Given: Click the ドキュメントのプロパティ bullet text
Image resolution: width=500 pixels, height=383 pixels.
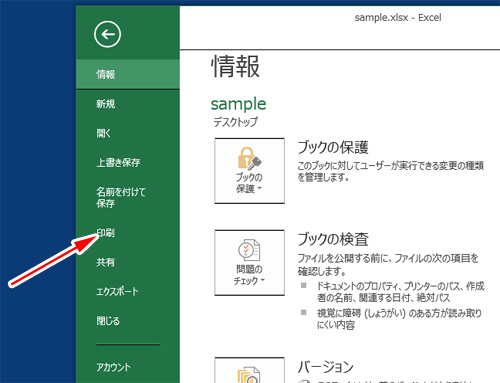Looking at the screenshot, I should point(400,292).
